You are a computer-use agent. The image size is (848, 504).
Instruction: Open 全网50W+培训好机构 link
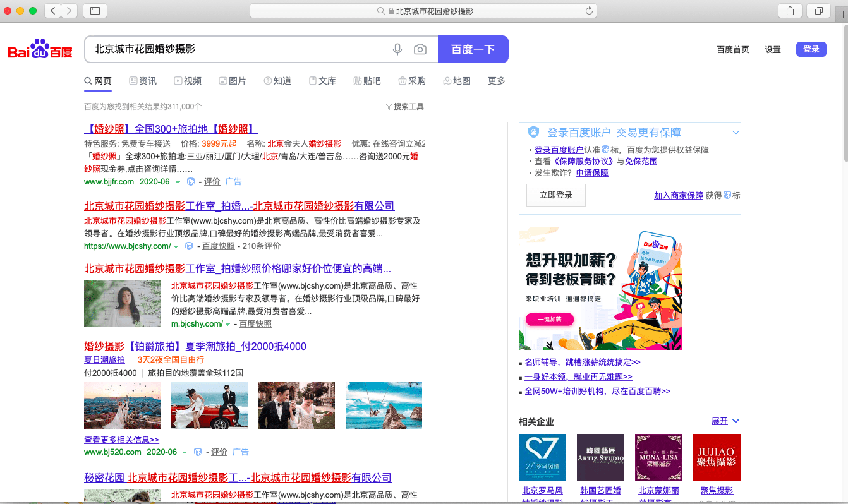(x=597, y=392)
